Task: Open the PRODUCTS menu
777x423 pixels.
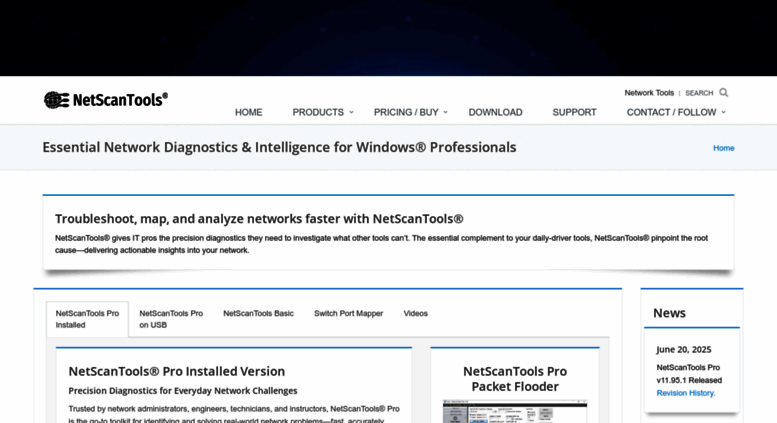Action: click(318, 112)
